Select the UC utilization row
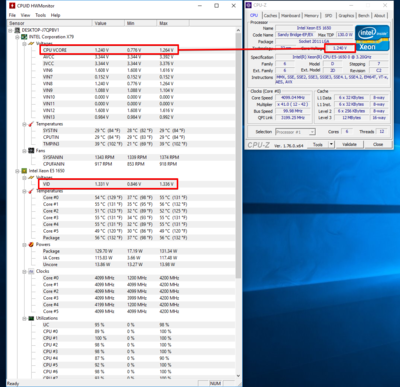The image size is (400, 387). [x=122, y=325]
